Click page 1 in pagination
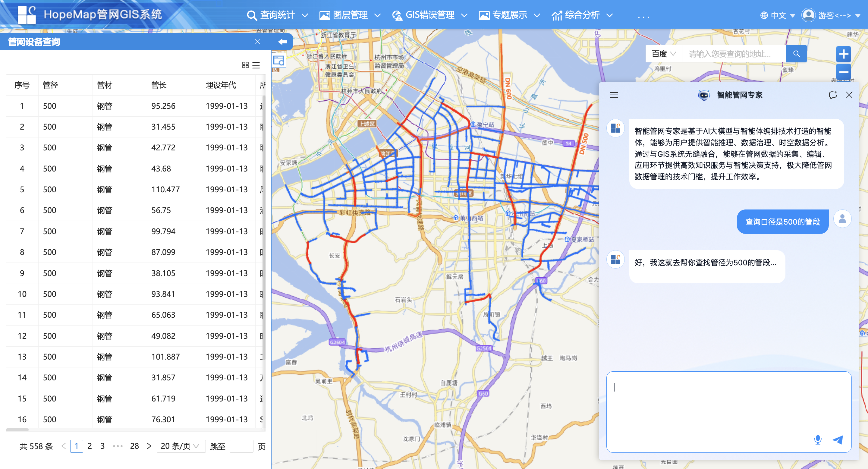868x469 pixels. (x=77, y=446)
